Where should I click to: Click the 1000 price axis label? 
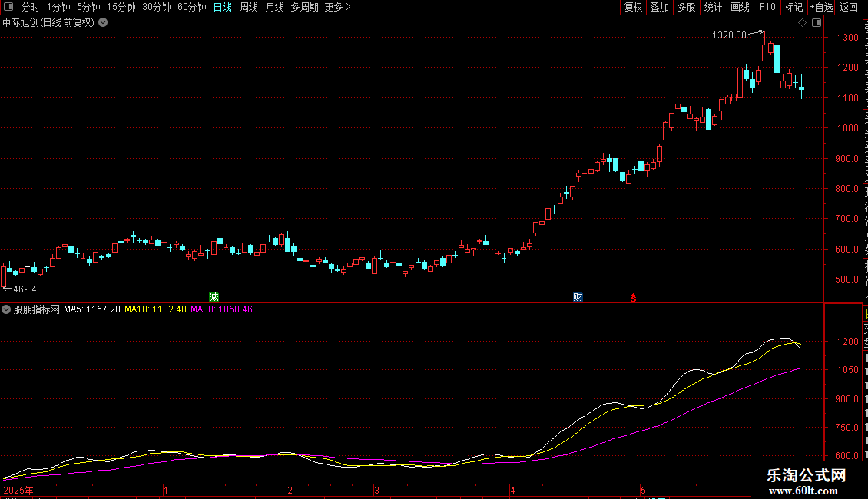(847, 128)
